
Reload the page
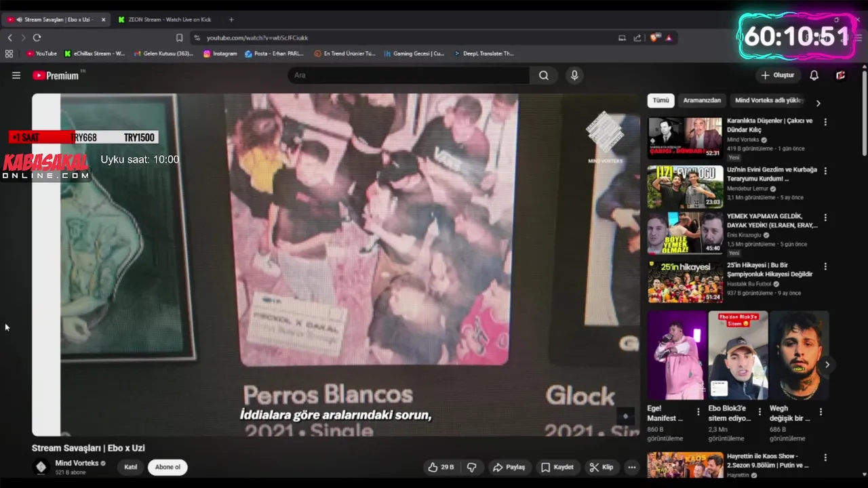pyautogui.click(x=37, y=38)
